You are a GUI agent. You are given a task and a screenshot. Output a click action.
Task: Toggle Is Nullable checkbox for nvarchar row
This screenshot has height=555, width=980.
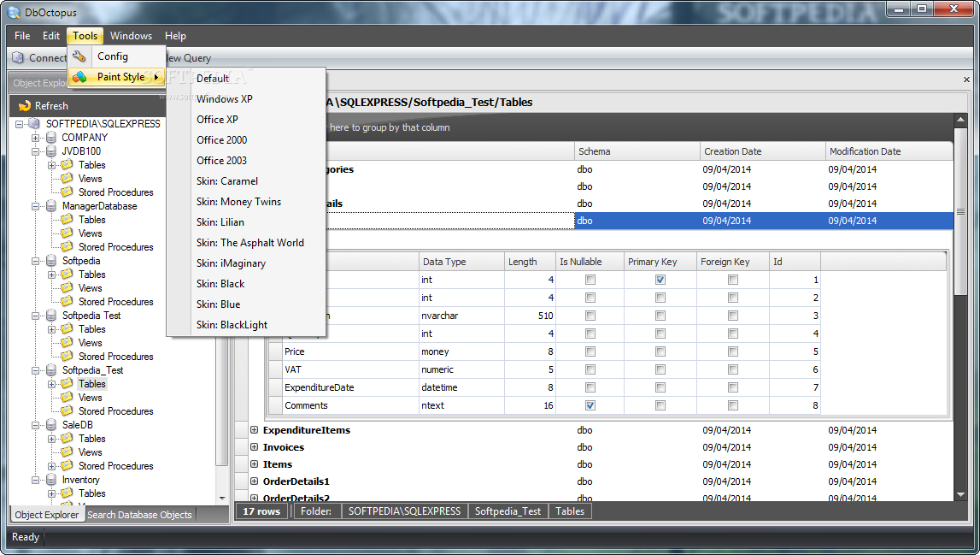[x=590, y=316]
